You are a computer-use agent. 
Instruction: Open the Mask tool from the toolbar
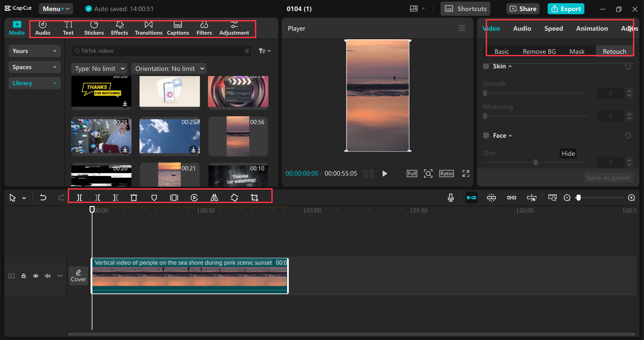coord(154,198)
